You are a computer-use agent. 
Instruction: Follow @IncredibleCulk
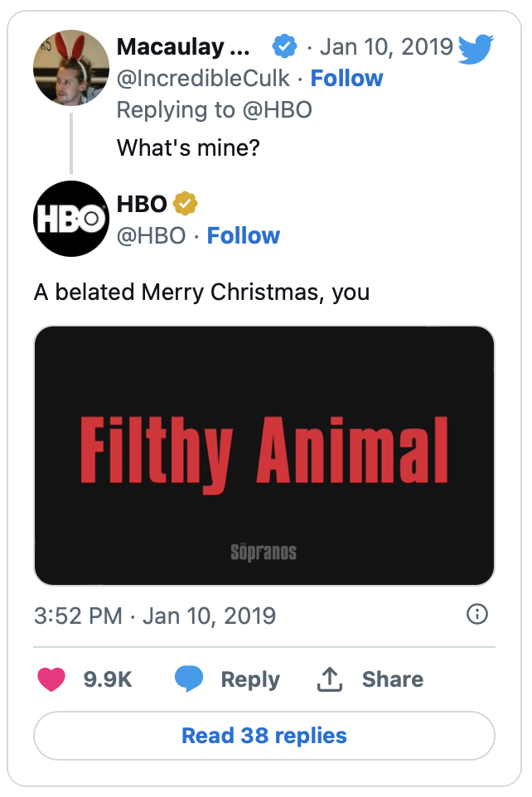346,79
